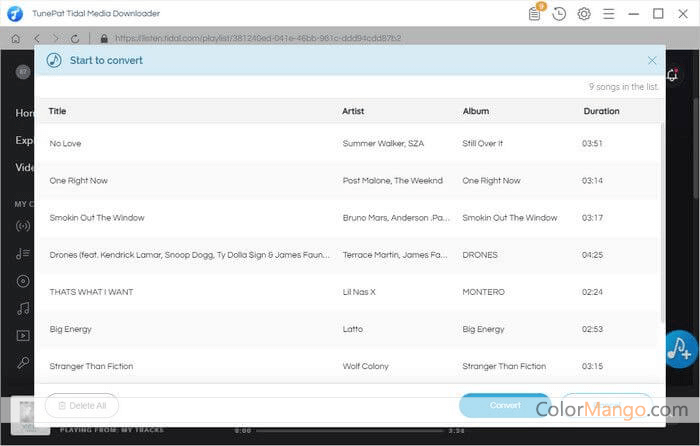Open the hamburger menu in title bar
Screen dimensions: 700x446
pyautogui.click(x=609, y=14)
